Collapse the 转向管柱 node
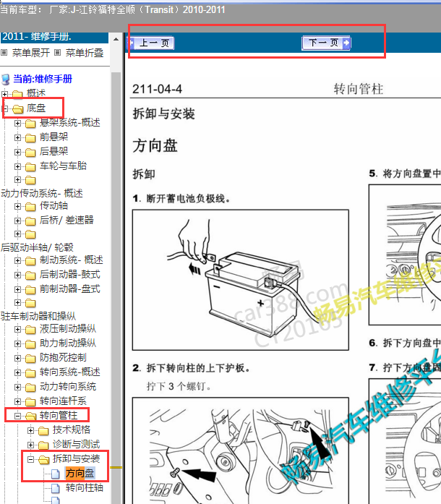Screen dimensions: 441x504 17,416
